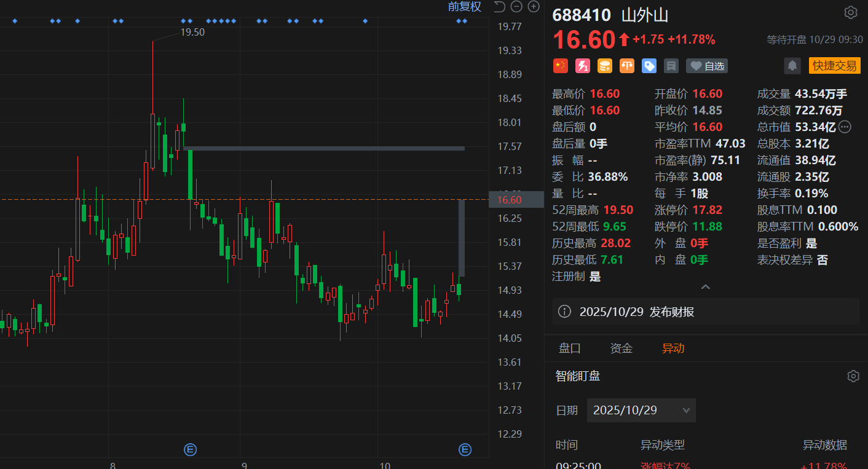Switch to the 盘口 tab
The image size is (868, 469).
pyautogui.click(x=570, y=349)
